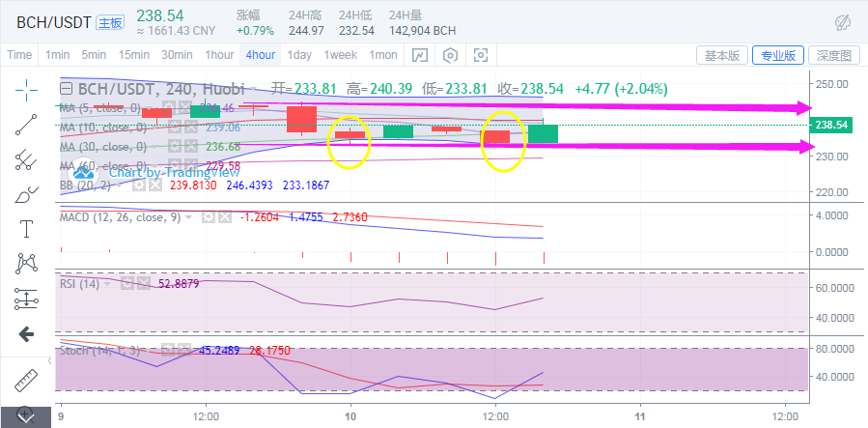Select the brush drawing tool

click(26, 195)
